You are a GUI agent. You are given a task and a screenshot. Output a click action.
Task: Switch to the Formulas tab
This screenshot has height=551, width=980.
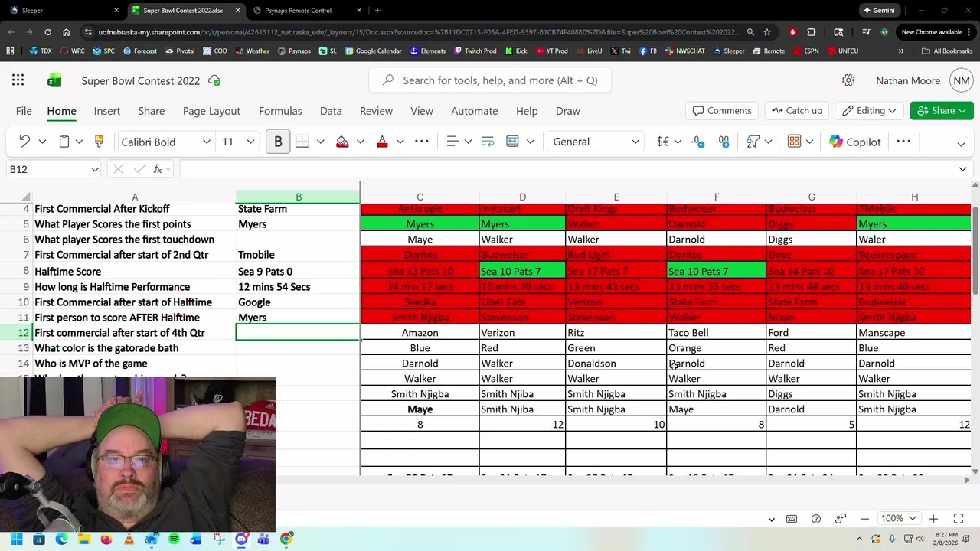(280, 111)
